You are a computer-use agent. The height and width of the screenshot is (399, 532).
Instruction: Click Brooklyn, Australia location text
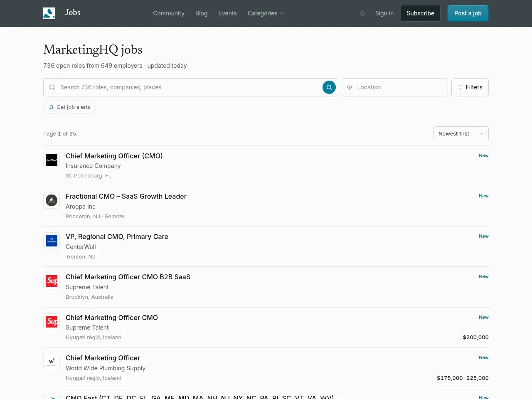(89, 297)
